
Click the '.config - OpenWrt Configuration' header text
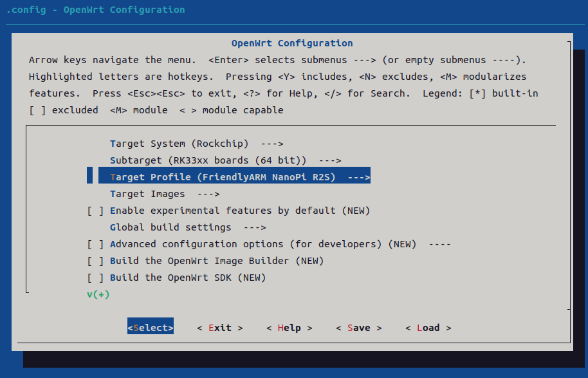tap(96, 10)
